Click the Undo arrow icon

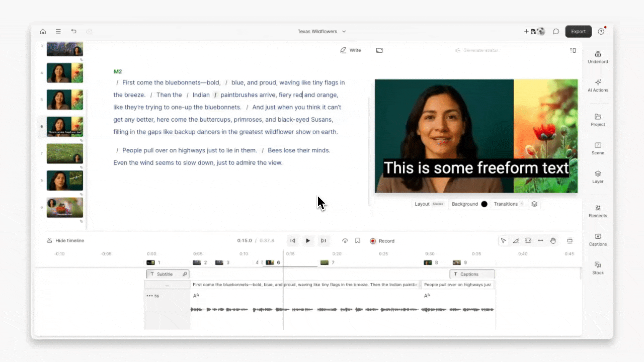pos(73,31)
